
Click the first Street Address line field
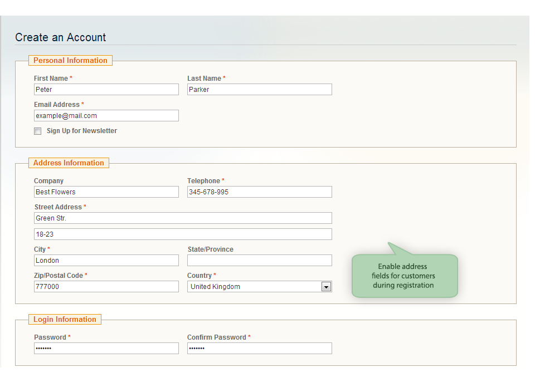point(183,218)
